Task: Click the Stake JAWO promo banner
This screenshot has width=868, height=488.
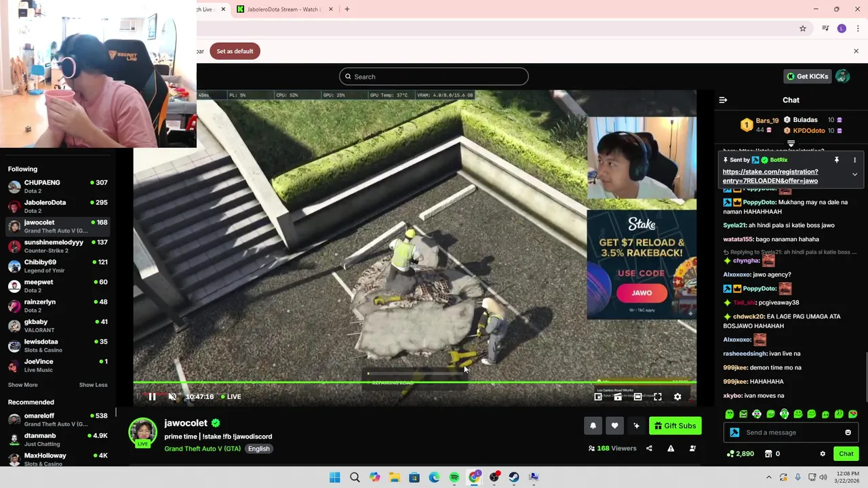Action: (642, 264)
